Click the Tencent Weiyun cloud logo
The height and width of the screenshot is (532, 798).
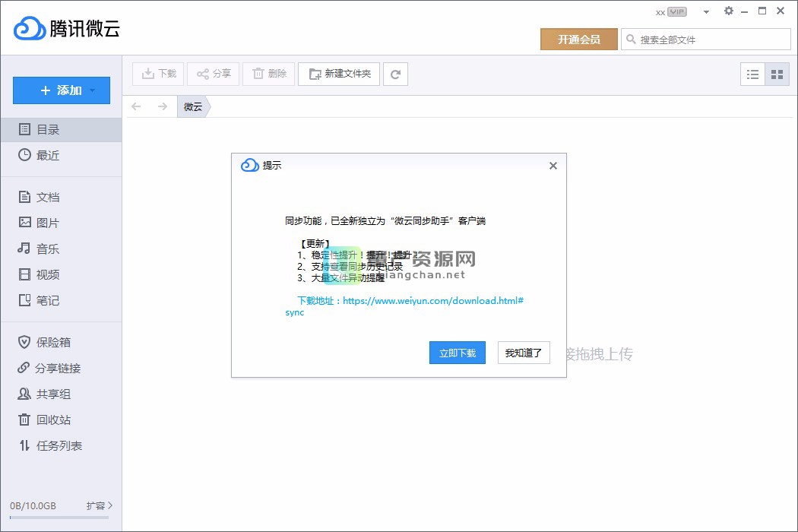click(x=30, y=28)
